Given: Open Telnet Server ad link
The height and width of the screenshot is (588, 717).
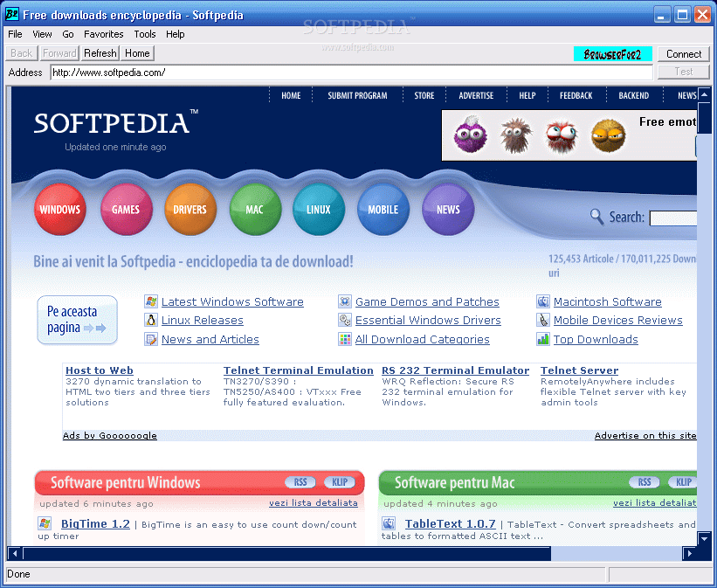Looking at the screenshot, I should pyautogui.click(x=579, y=370).
